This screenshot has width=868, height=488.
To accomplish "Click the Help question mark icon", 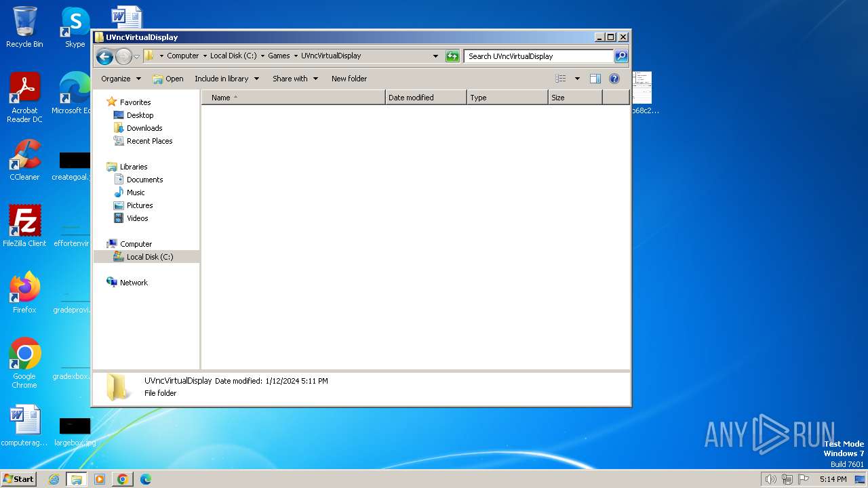I will pos(614,79).
